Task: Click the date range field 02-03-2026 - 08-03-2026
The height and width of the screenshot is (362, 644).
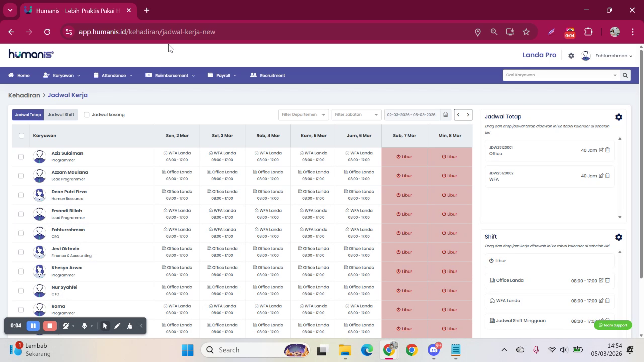Action: 412,115
